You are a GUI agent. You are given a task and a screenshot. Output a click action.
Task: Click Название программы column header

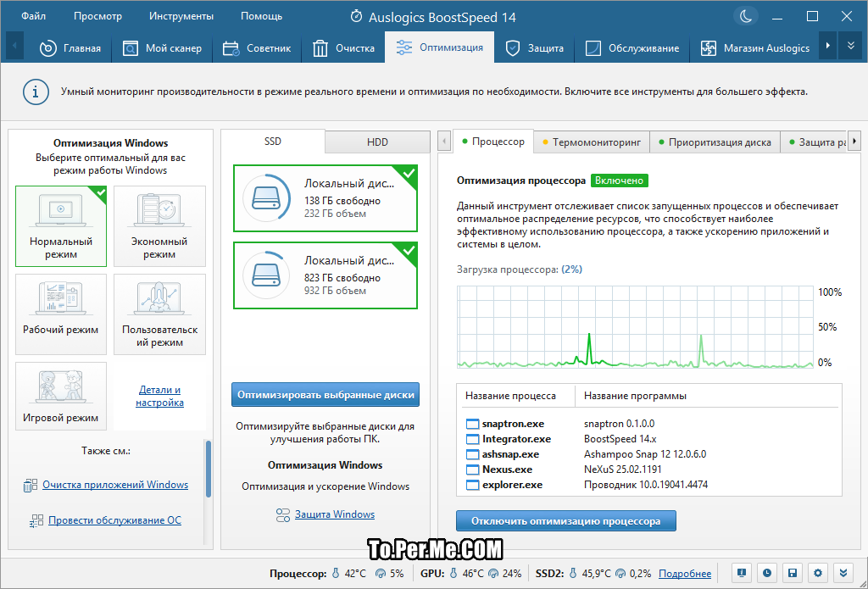pyautogui.click(x=635, y=396)
